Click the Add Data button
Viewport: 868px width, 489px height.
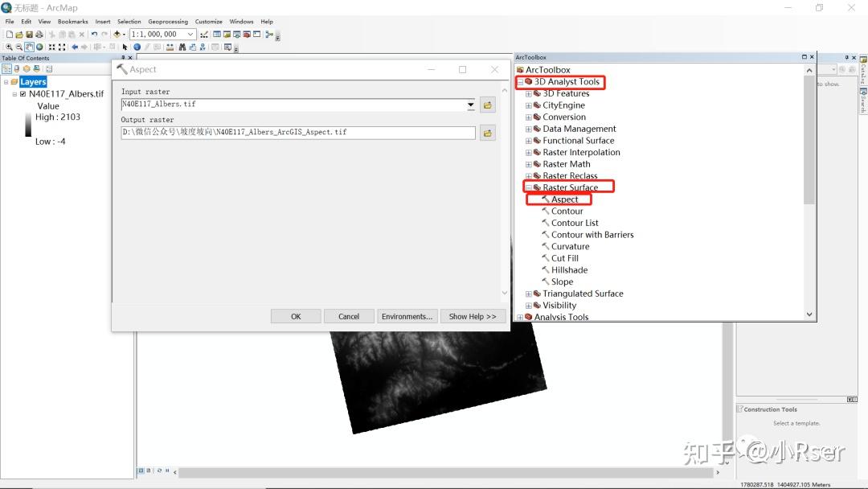tap(117, 35)
